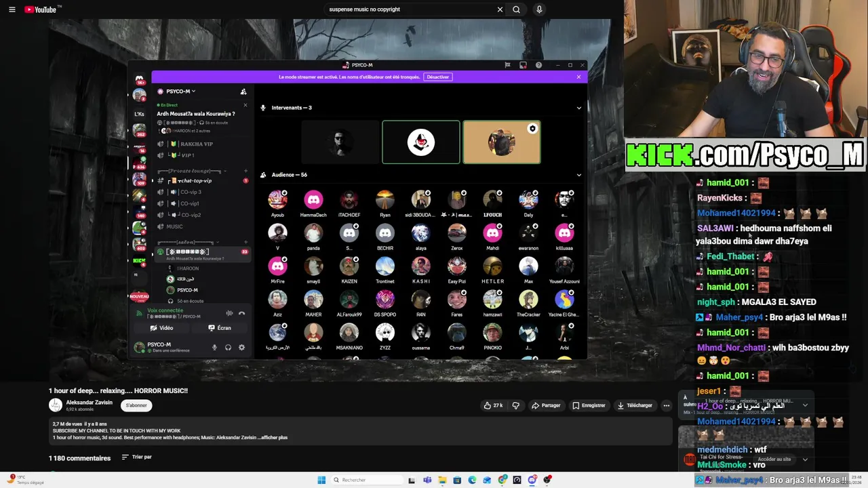Open File Explorer in the taskbar
Image resolution: width=868 pixels, height=488 pixels.
click(442, 480)
